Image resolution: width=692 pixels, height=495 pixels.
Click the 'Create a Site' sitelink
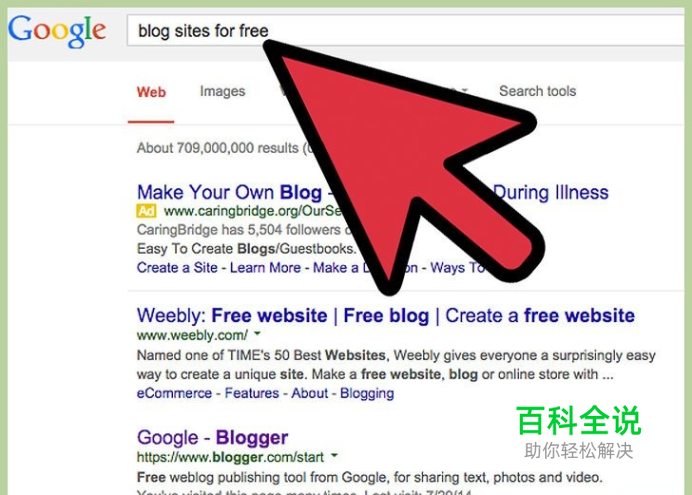[x=177, y=267]
